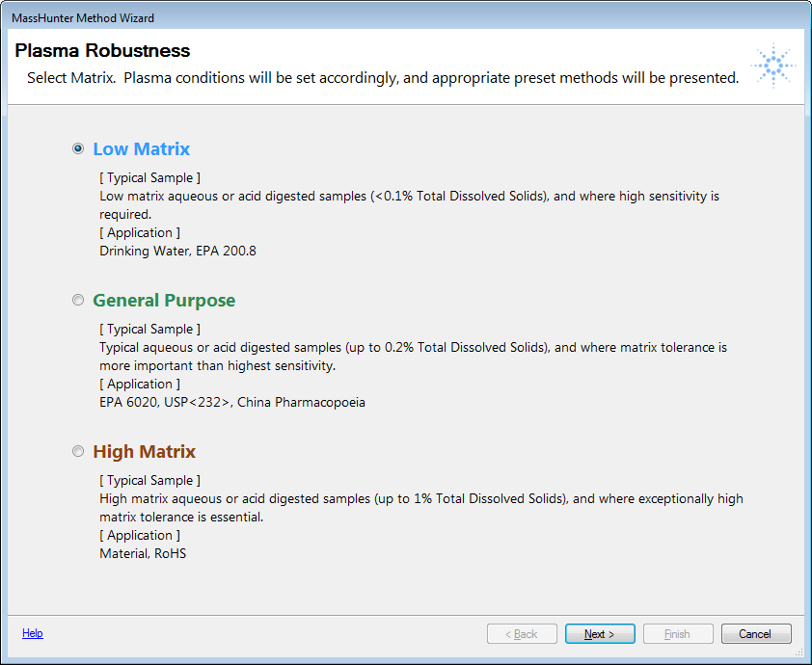Click the disabled Finish button
The image size is (812, 665).
pyautogui.click(x=678, y=634)
